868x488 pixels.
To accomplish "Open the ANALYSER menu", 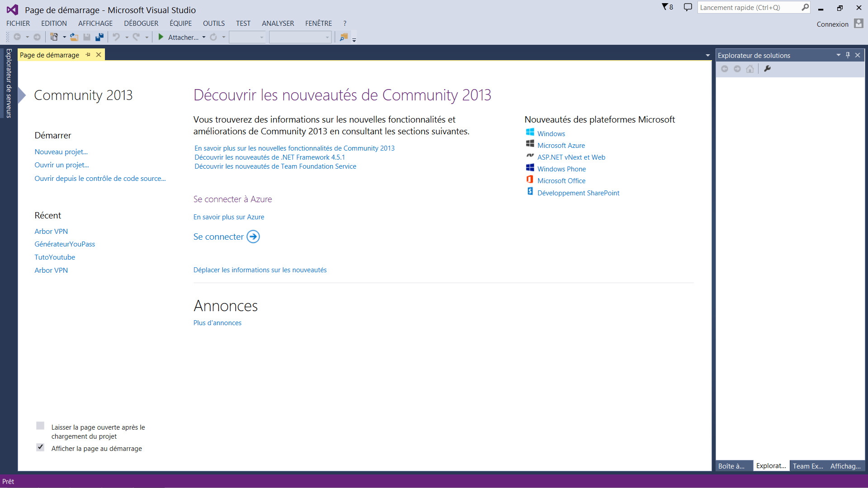I will 278,24.
